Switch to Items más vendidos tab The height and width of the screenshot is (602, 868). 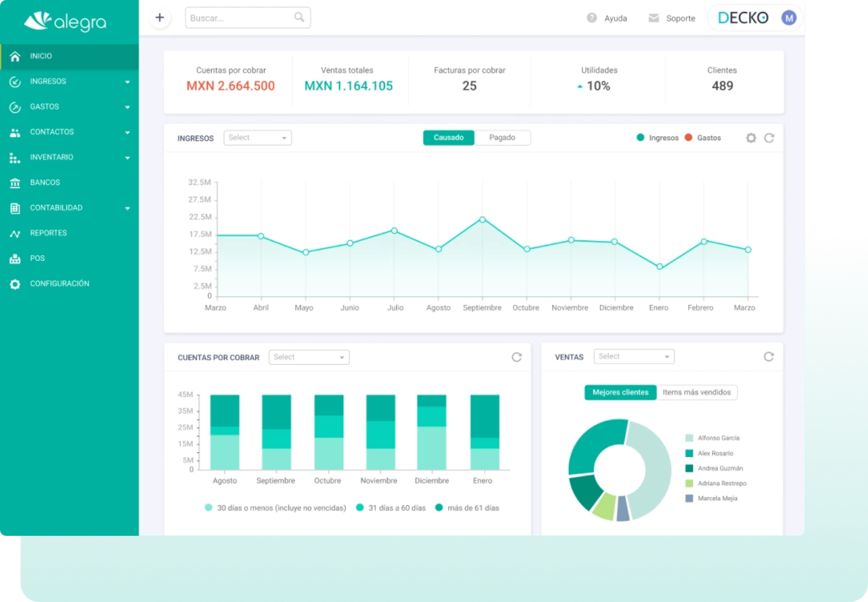(x=696, y=392)
